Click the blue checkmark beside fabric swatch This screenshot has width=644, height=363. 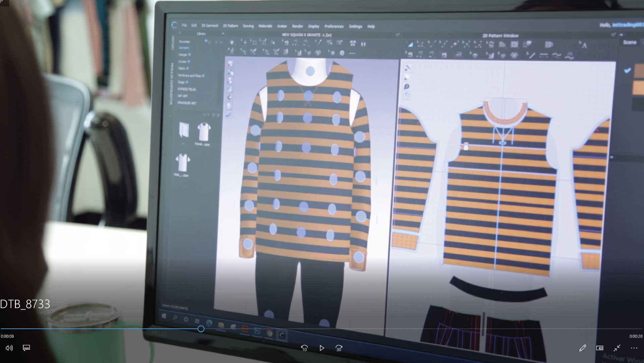click(627, 71)
